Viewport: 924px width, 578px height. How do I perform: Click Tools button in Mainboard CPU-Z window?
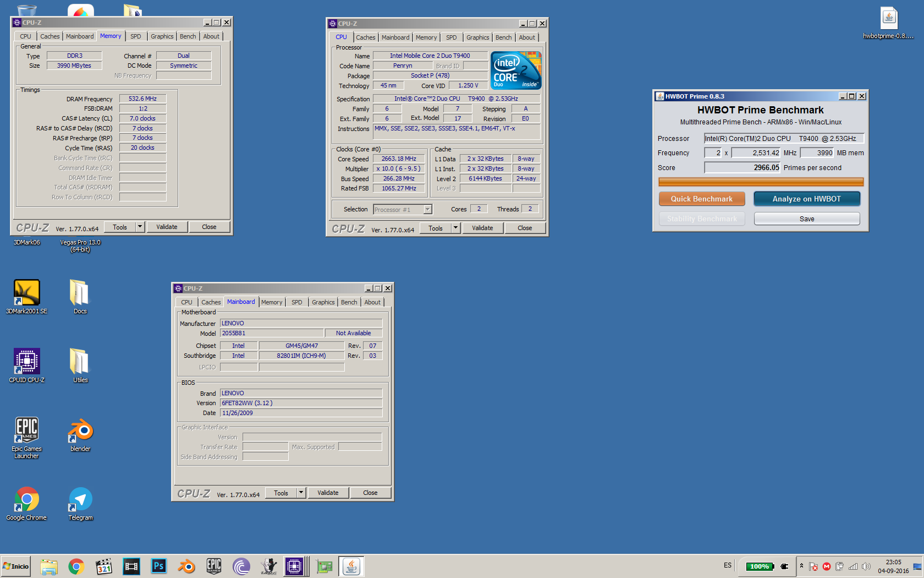click(281, 493)
